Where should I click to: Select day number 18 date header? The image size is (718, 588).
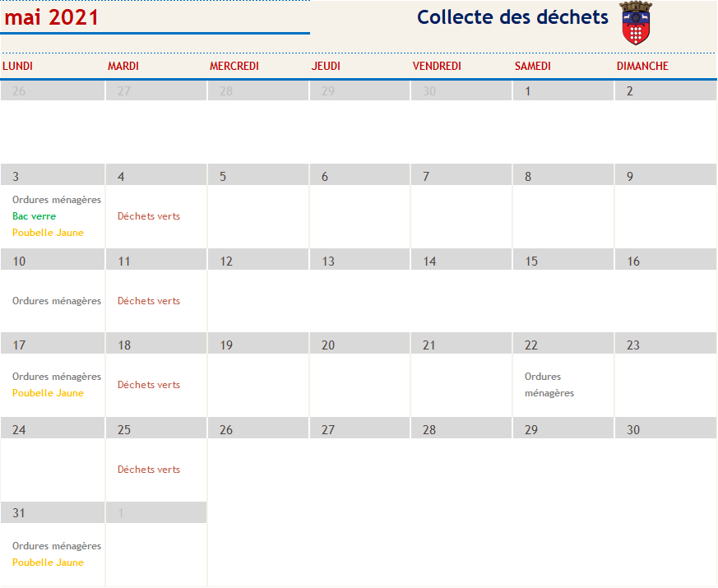[156, 344]
